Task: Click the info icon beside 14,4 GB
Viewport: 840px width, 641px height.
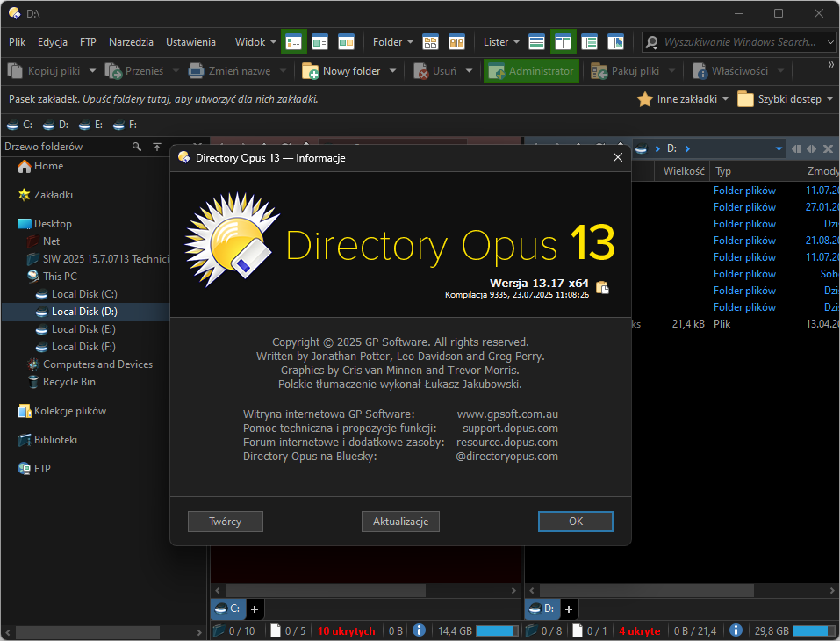Action: pos(419,630)
